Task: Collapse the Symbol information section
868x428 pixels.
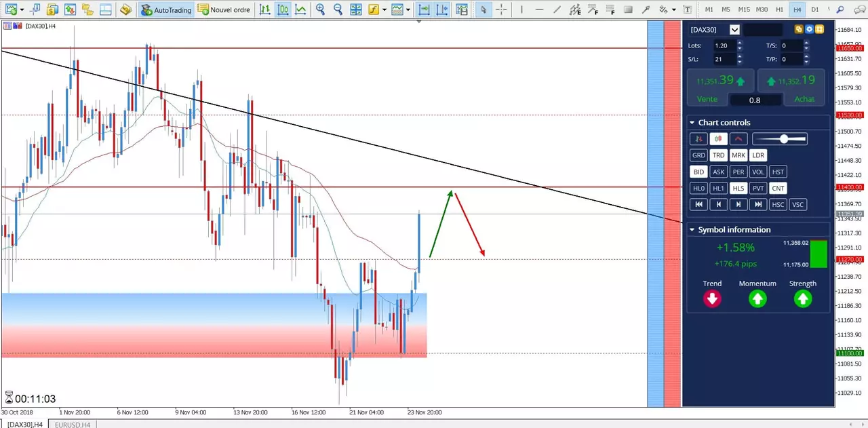Action: [x=692, y=230]
